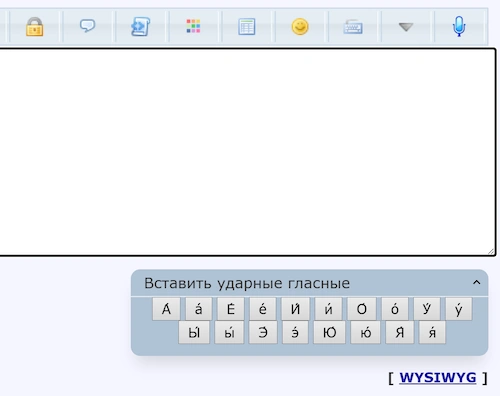Insert lowercase stressed е́
Screen dimensions: 500x396
tap(263, 309)
